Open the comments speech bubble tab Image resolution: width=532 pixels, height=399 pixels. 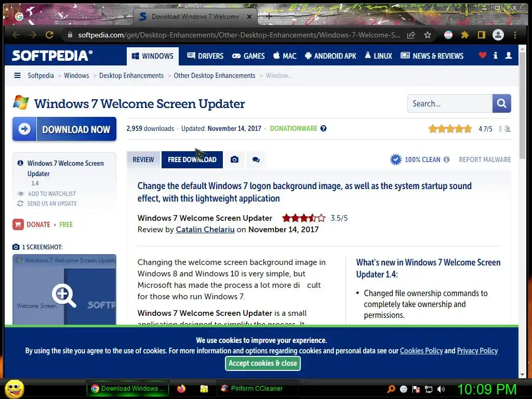pos(256,160)
